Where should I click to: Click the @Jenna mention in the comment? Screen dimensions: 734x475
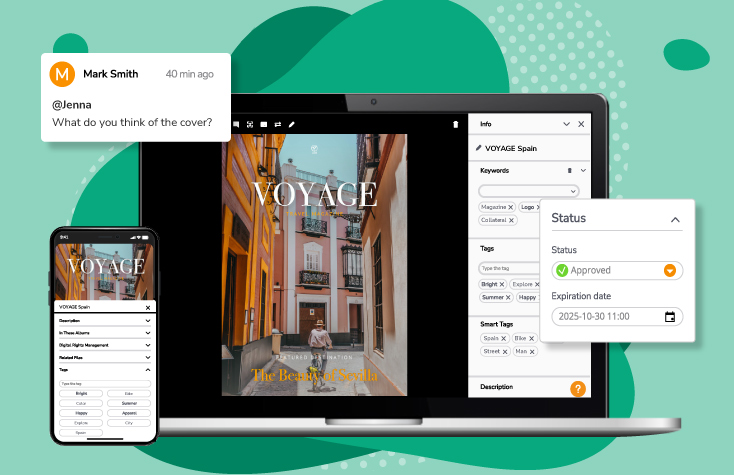point(72,105)
